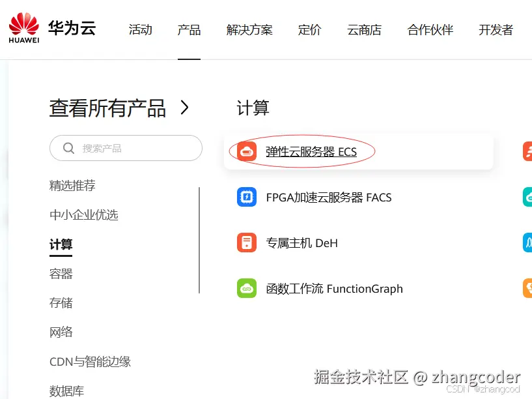Viewport: 532px width, 399px height.
Task: Open 弹性云服务器 ECS link
Action: click(311, 152)
